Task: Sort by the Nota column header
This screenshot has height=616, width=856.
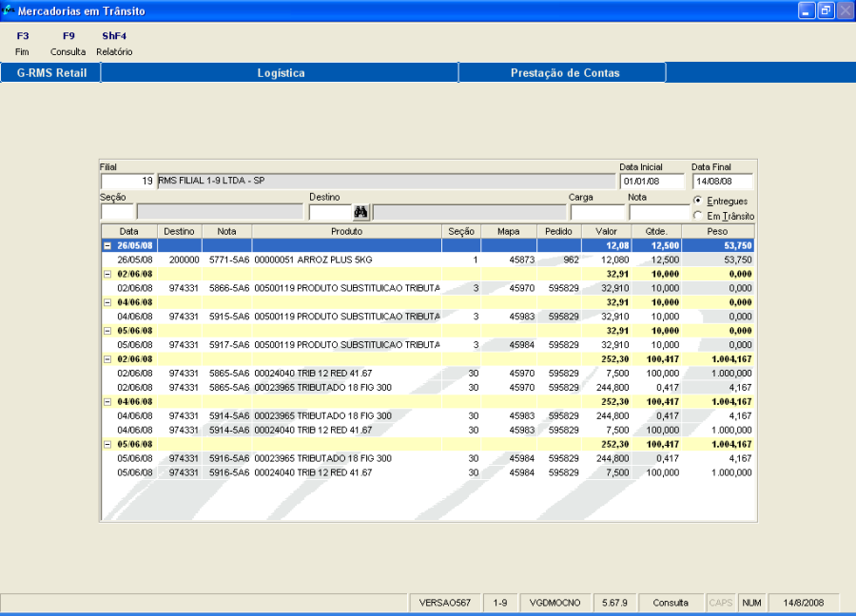Action: [x=227, y=231]
